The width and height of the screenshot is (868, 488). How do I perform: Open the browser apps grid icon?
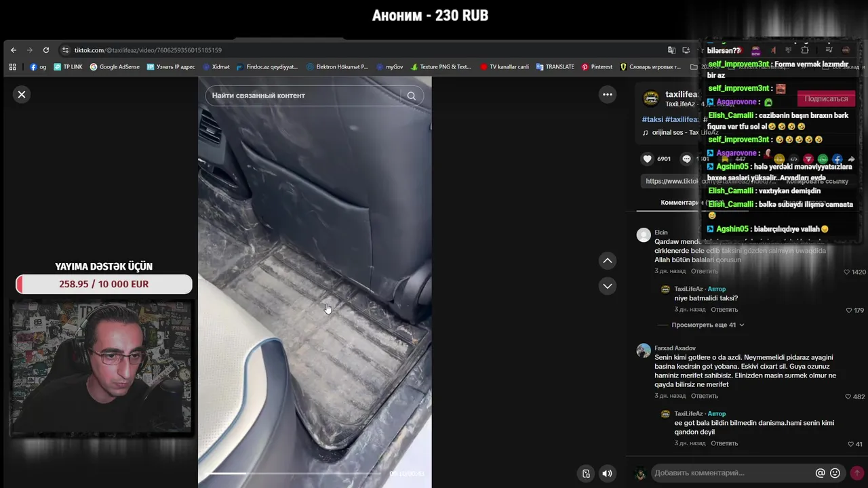tap(12, 67)
